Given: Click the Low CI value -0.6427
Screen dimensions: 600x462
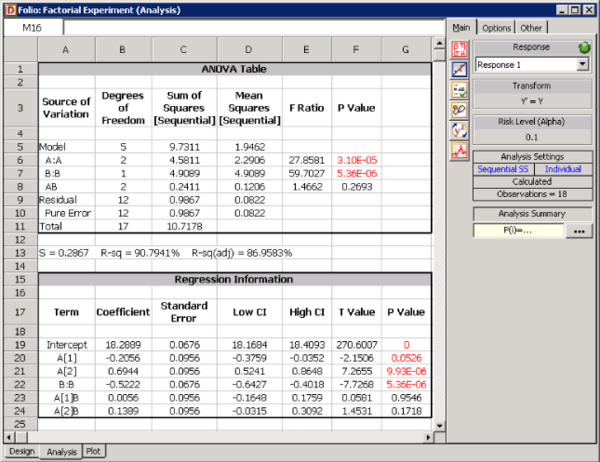Looking at the screenshot, I should (249, 385).
